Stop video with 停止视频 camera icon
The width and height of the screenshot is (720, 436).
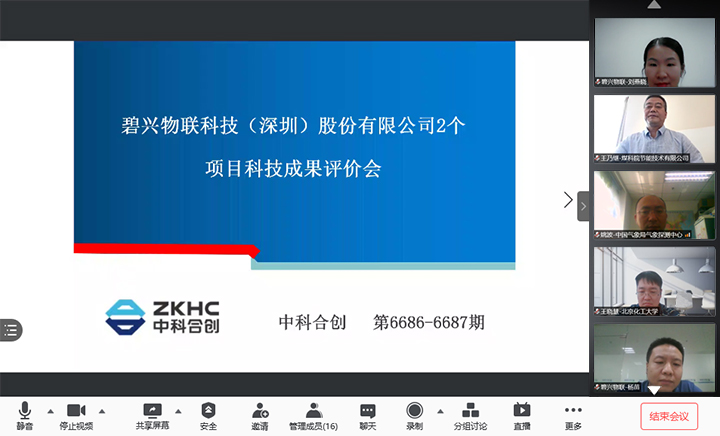pos(76,416)
